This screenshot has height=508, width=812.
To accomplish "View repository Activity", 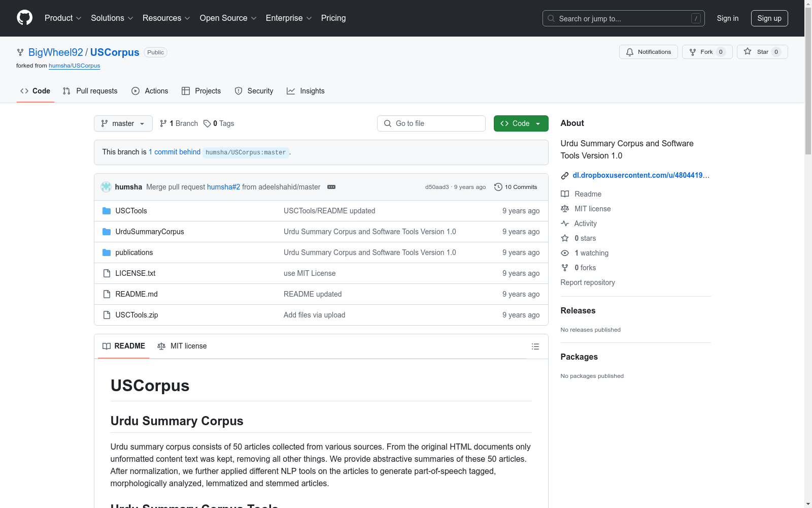I will (x=579, y=224).
